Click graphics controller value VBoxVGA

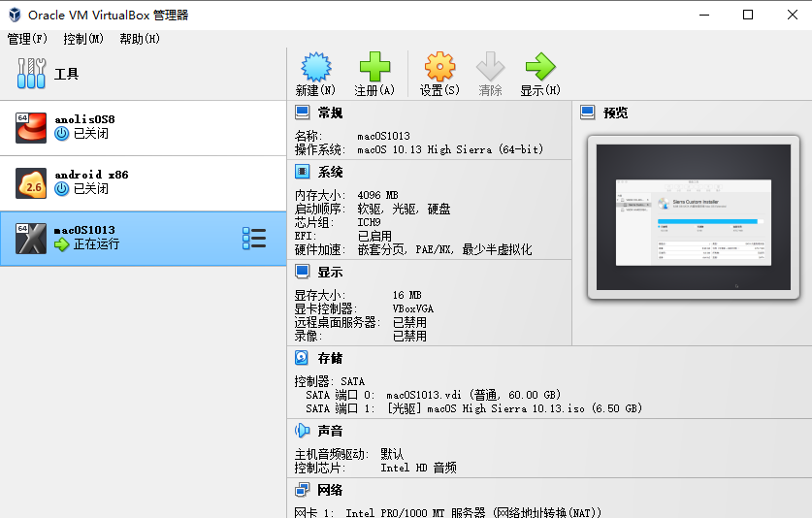(x=412, y=308)
